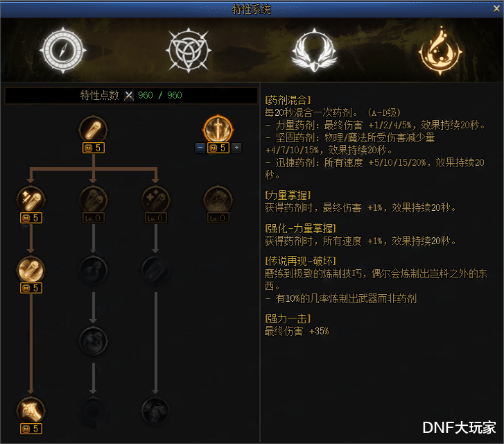Select the bottom-left legendary hammer skill icon
This screenshot has height=444, width=504.
[x=31, y=410]
